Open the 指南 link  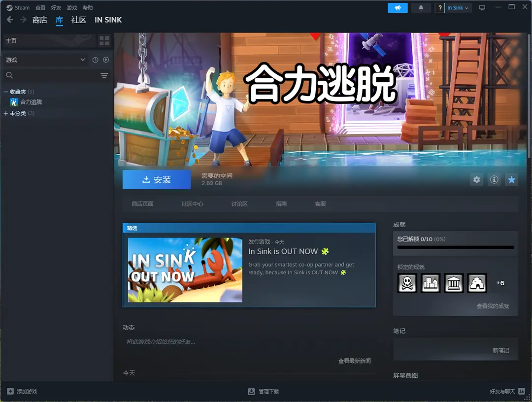[x=281, y=203]
